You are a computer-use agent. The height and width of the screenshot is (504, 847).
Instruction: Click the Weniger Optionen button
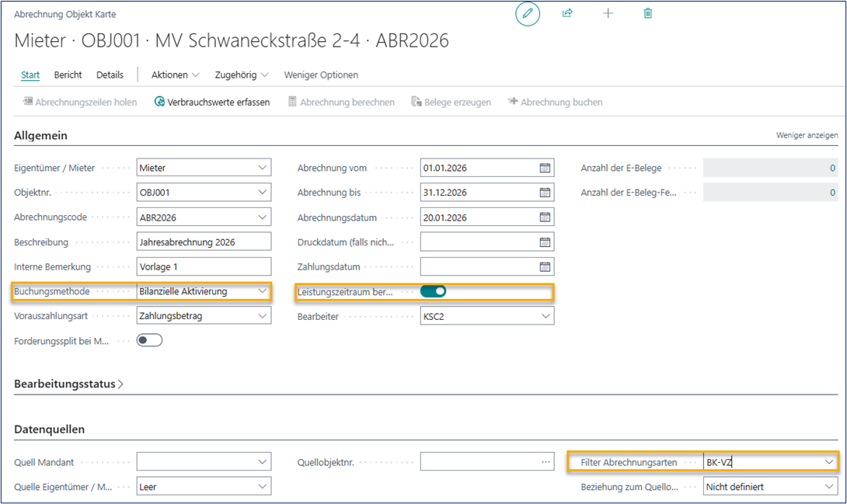tap(321, 75)
